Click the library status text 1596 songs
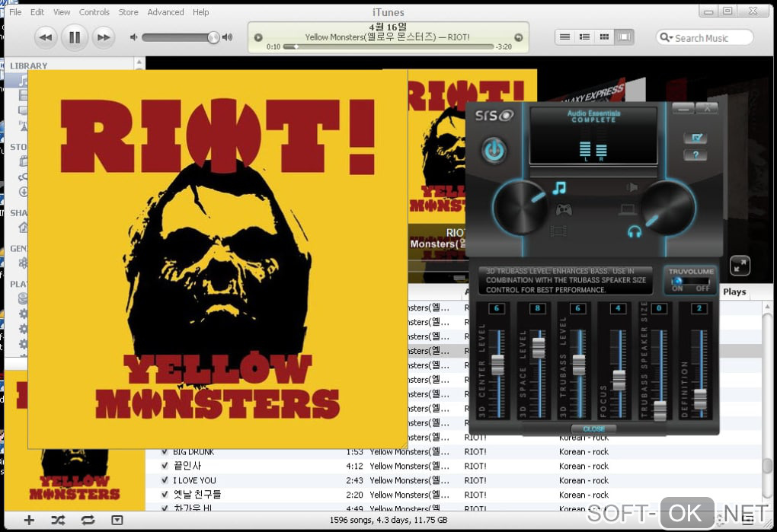The width and height of the screenshot is (777, 532). (x=388, y=520)
